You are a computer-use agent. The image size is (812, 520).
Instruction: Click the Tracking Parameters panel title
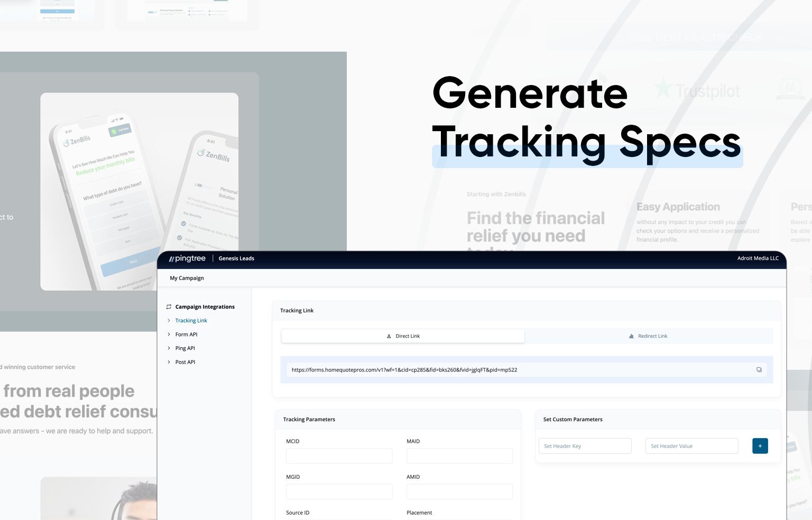[x=309, y=420]
